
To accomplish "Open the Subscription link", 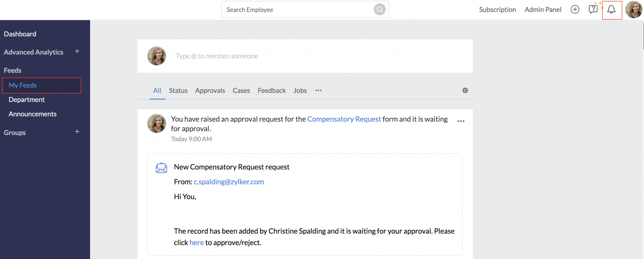I will click(497, 10).
